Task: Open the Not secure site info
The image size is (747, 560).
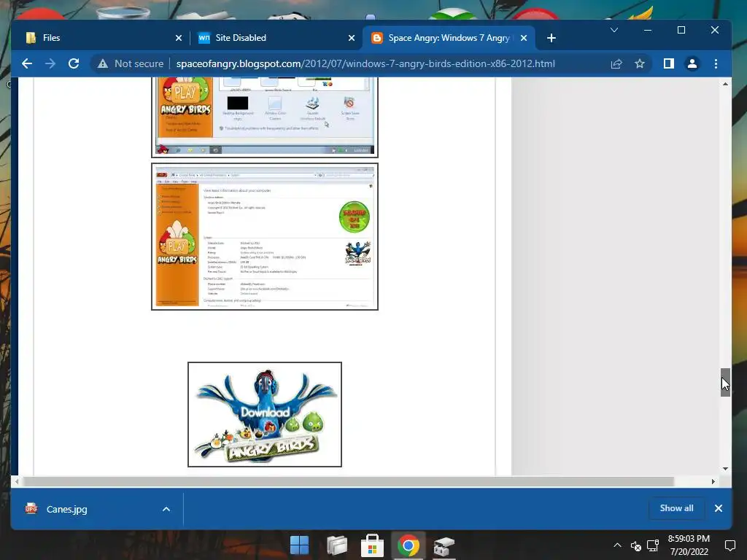Action: point(131,63)
